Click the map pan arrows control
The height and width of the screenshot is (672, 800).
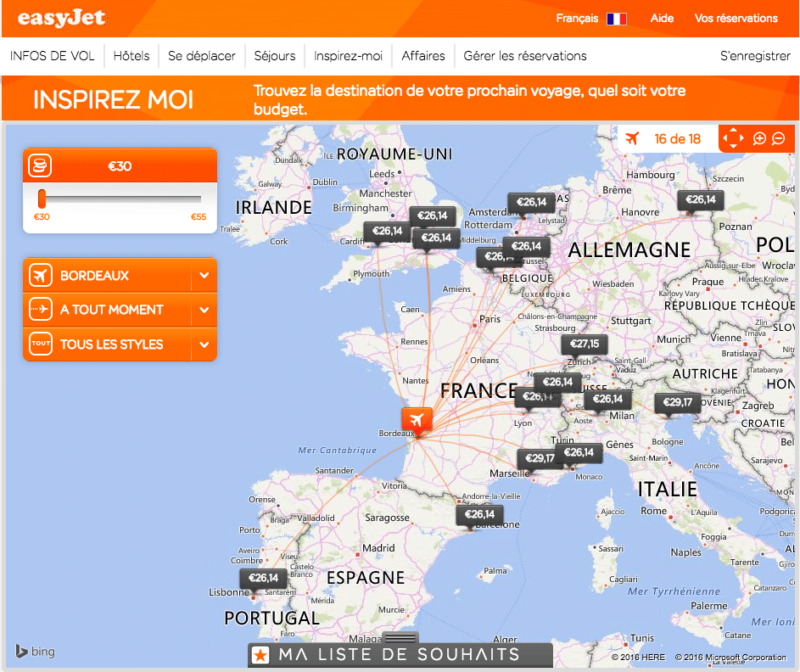pyautogui.click(x=733, y=138)
